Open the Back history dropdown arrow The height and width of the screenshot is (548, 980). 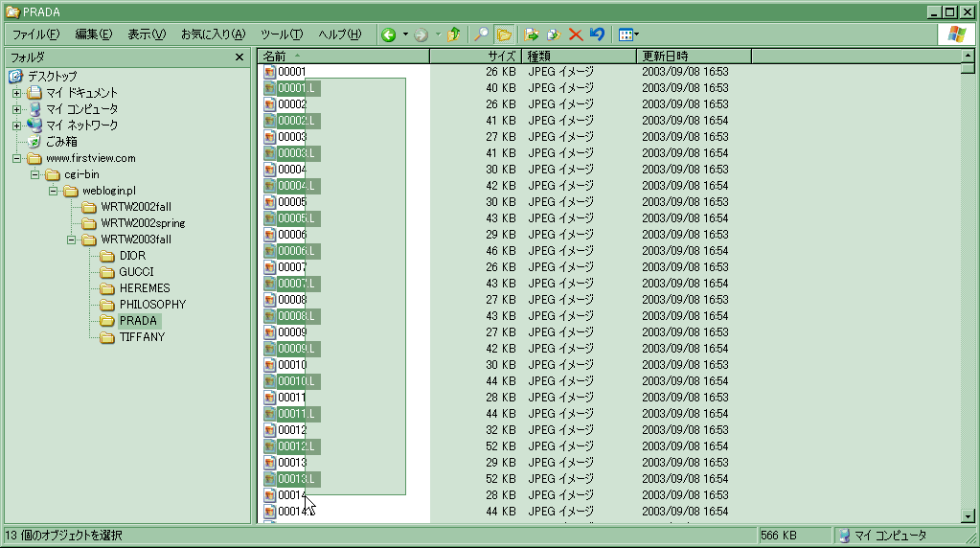tap(405, 34)
